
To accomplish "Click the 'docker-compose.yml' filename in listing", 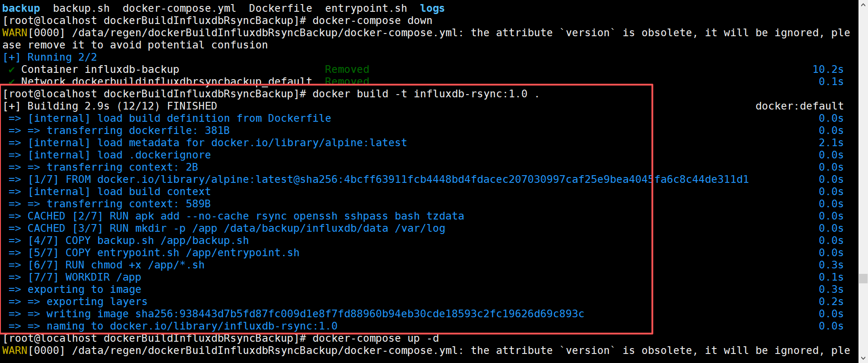I will point(179,9).
